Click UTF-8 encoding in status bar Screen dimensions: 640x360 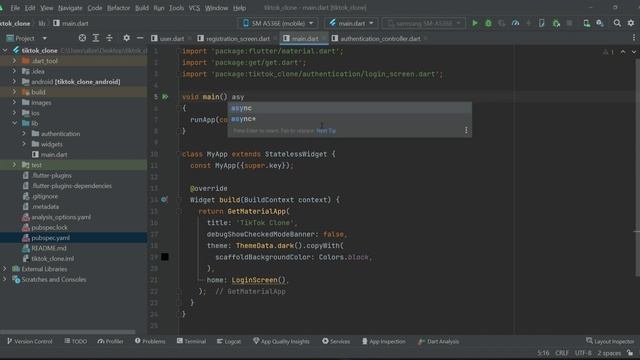(583, 353)
